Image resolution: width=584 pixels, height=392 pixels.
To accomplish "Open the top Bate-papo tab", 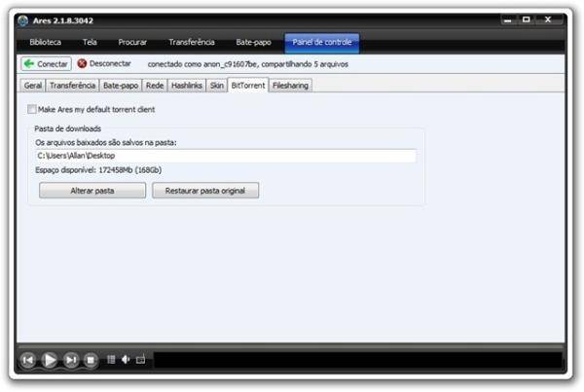I will (x=254, y=42).
